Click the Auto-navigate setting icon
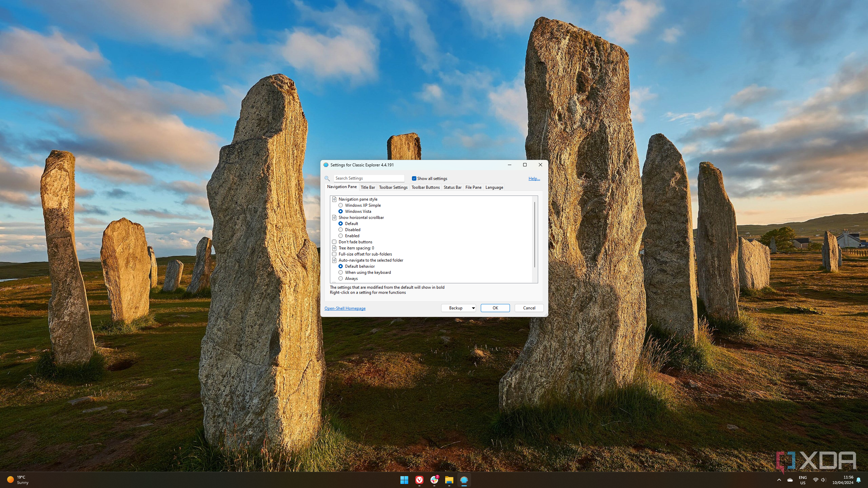The image size is (868, 488). coord(334,260)
